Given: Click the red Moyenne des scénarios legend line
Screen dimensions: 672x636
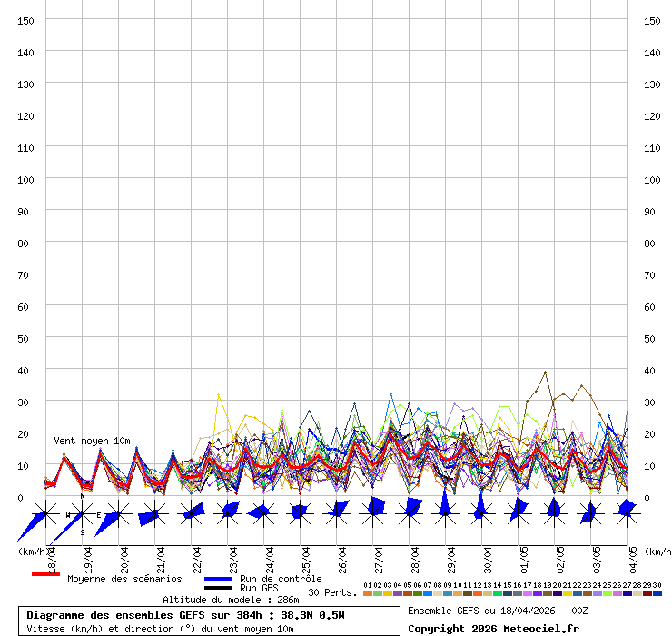Looking at the screenshot, I should [45, 574].
